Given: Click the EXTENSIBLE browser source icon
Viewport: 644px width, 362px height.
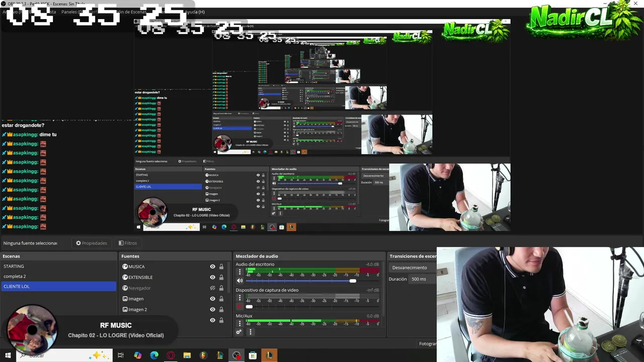Looking at the screenshot, I should point(125,277).
